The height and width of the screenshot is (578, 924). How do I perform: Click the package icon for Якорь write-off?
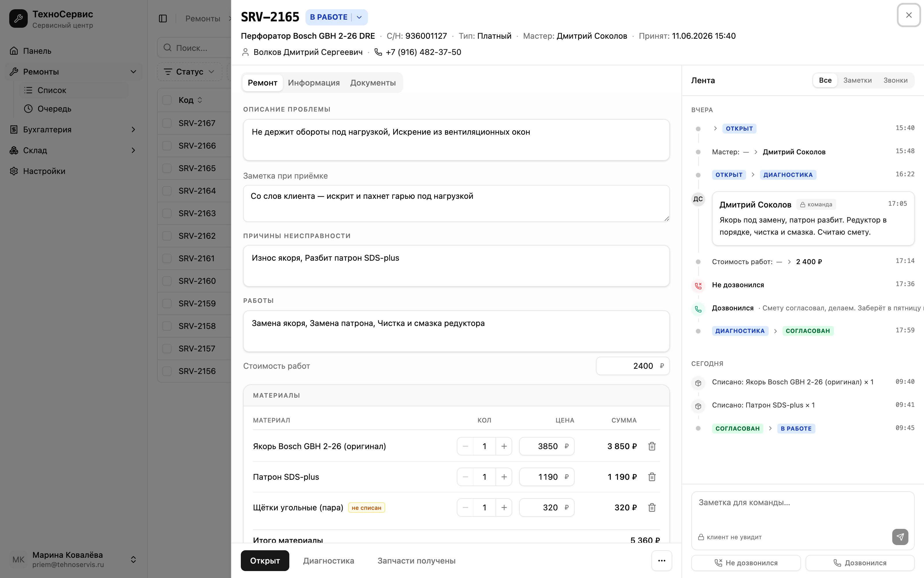(x=698, y=383)
